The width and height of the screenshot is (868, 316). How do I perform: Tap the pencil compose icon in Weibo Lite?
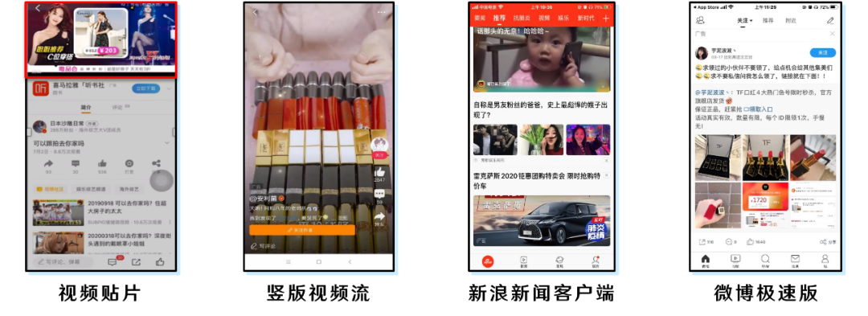click(830, 20)
